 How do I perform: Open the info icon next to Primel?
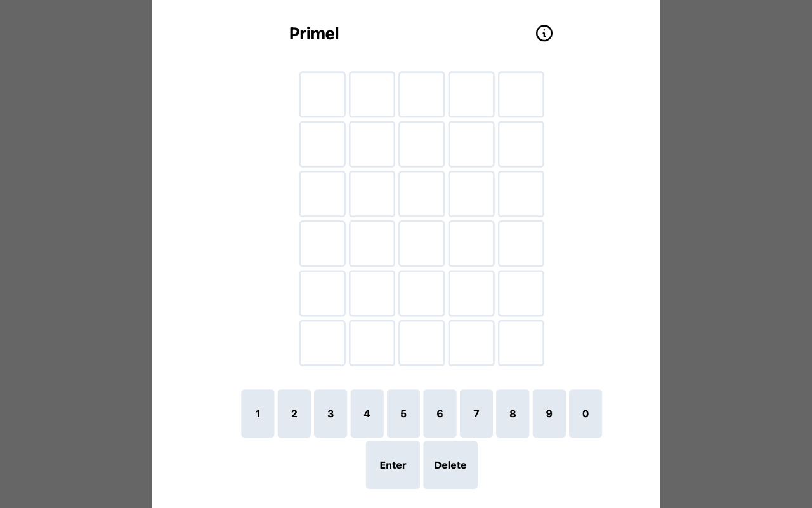point(544,33)
